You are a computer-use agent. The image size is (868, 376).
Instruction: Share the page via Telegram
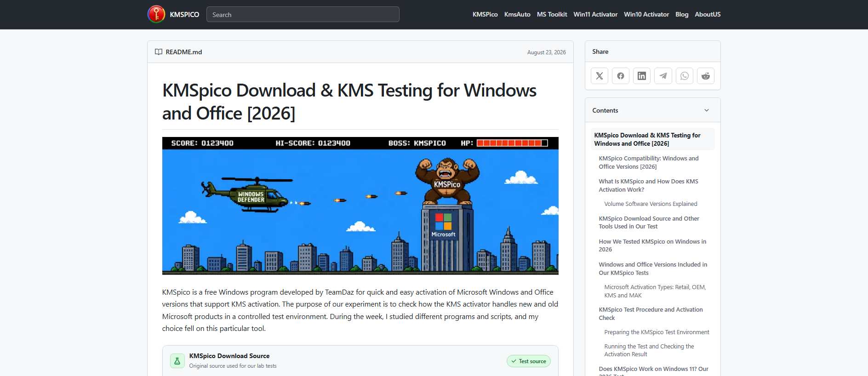tap(663, 76)
